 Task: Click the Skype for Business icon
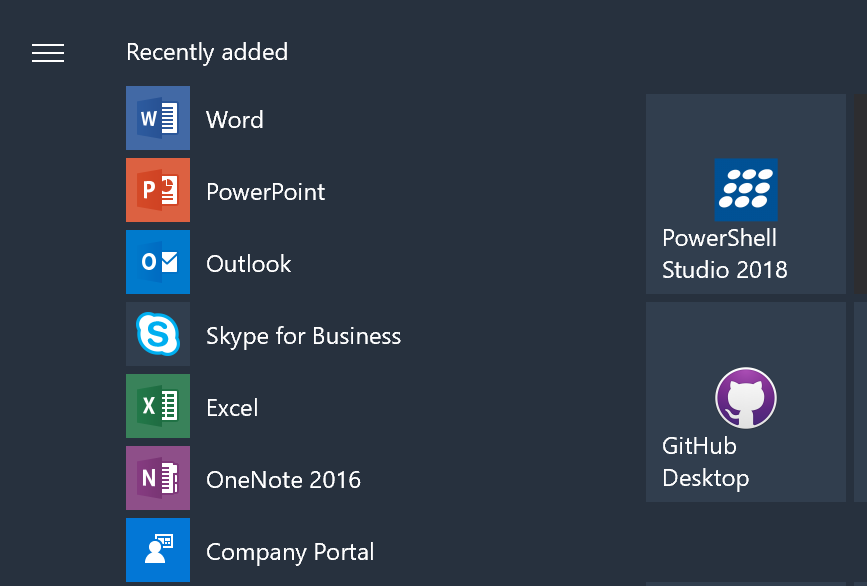tap(158, 334)
